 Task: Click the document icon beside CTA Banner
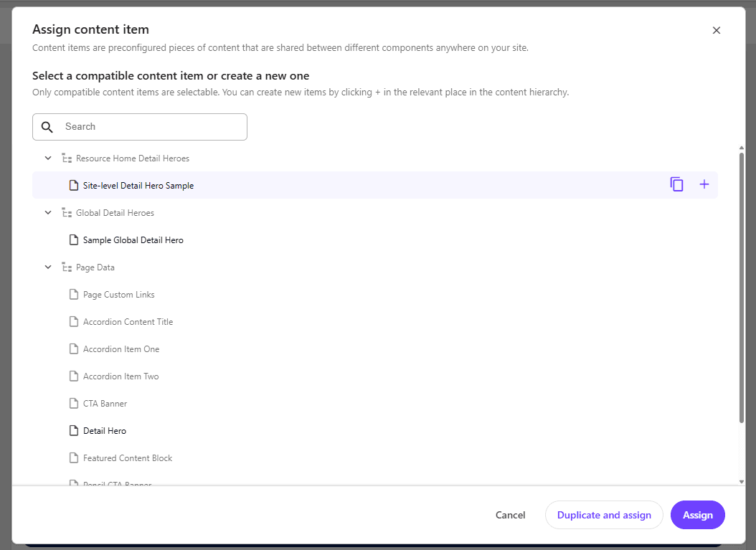[x=74, y=403]
